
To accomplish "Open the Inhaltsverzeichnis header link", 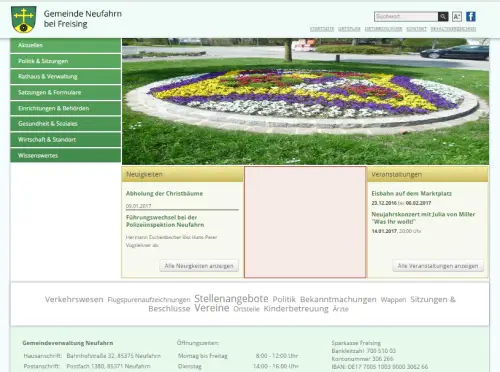I will (x=453, y=29).
